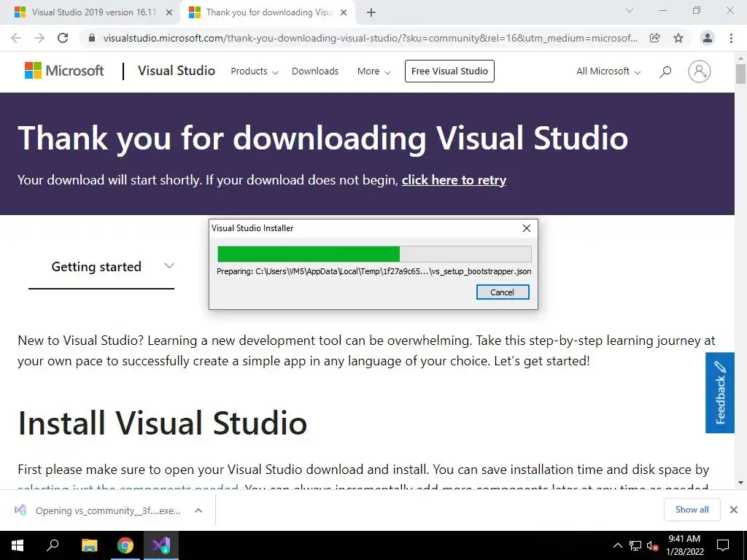Open a new tab with the plus button
This screenshot has width=747, height=560.
click(x=371, y=13)
